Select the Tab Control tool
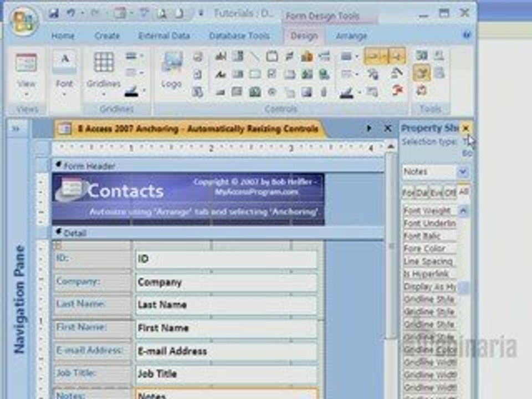The image size is (532, 399). point(289,74)
